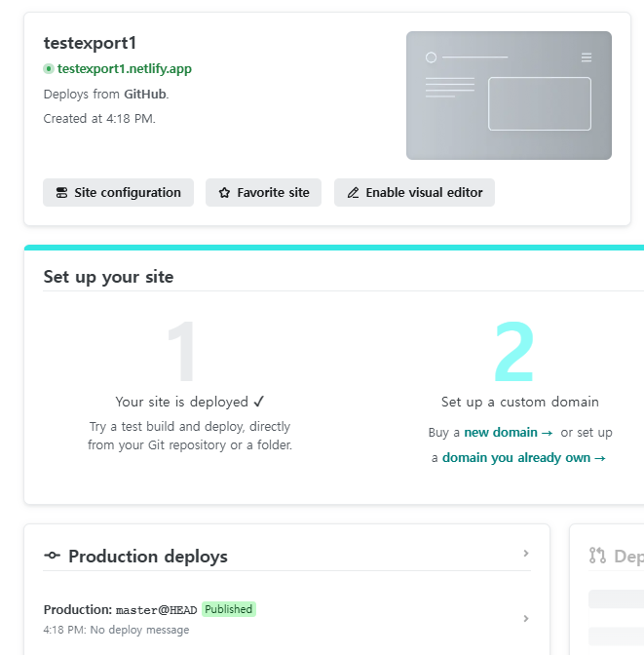
Task: Follow the new domain link
Action: tap(509, 433)
